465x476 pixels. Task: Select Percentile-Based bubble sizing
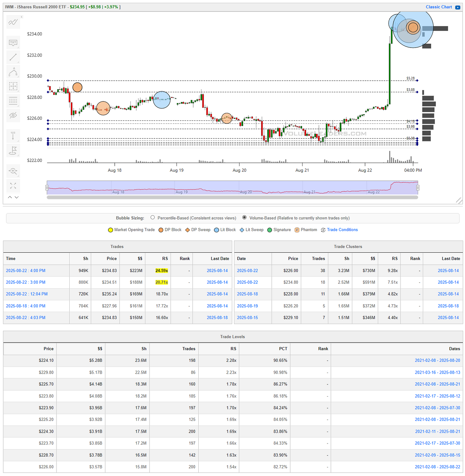(153, 218)
